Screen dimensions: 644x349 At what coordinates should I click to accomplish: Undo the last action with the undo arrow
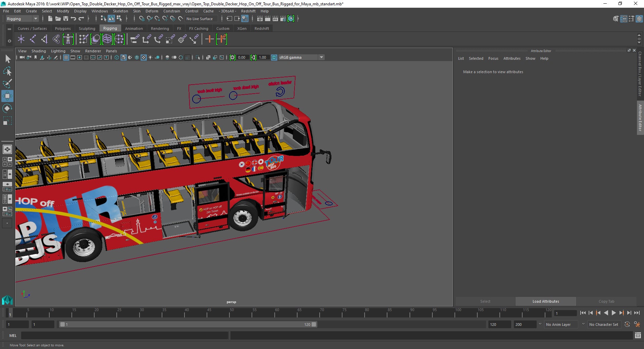73,19
